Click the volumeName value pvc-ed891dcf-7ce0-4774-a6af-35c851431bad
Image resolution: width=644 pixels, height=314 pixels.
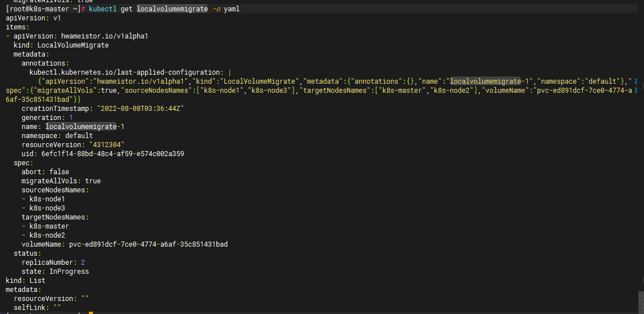click(148, 244)
